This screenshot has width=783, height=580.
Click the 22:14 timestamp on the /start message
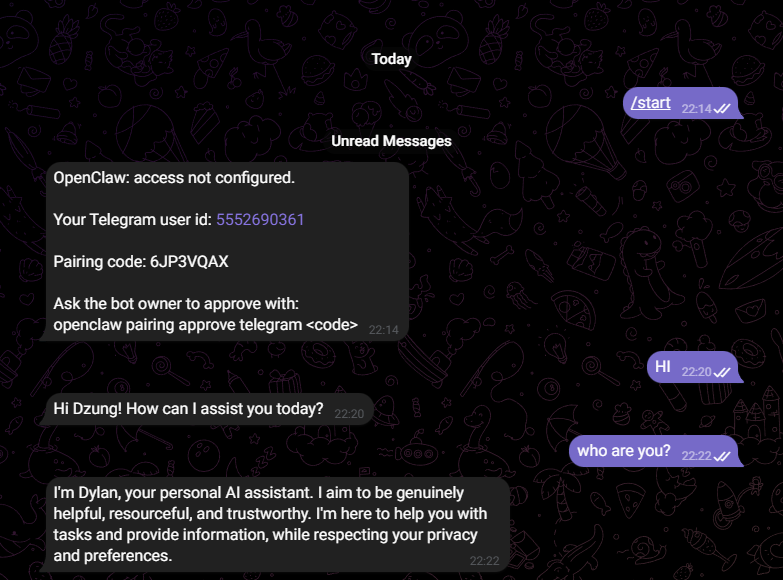click(696, 108)
